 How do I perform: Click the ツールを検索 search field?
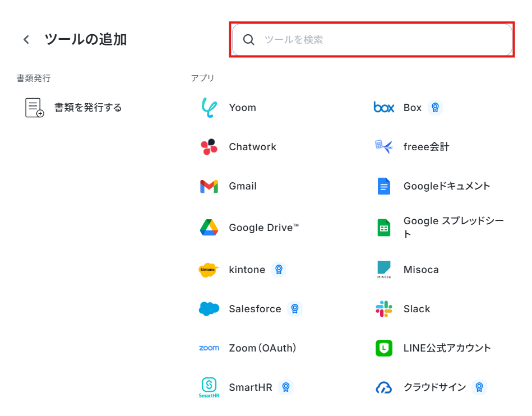[x=372, y=40]
